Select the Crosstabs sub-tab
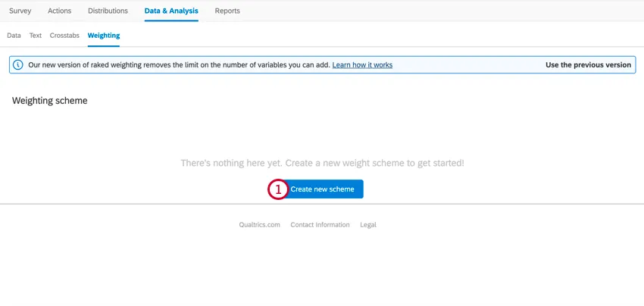The width and height of the screenshot is (644, 306). coord(64,35)
